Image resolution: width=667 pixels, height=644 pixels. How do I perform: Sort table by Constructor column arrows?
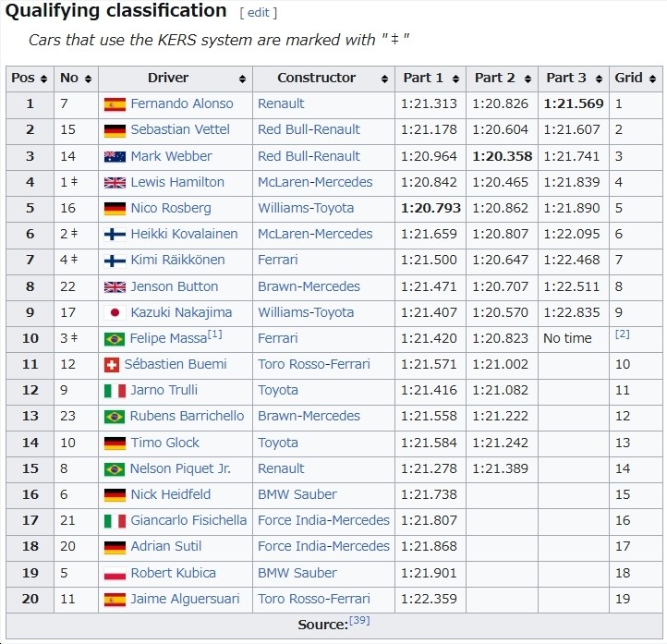(x=384, y=79)
